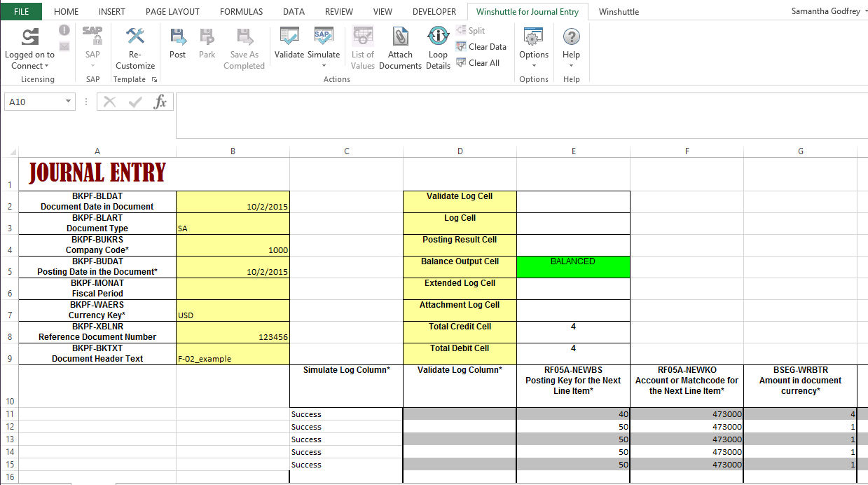Click the Split command

[x=471, y=31]
